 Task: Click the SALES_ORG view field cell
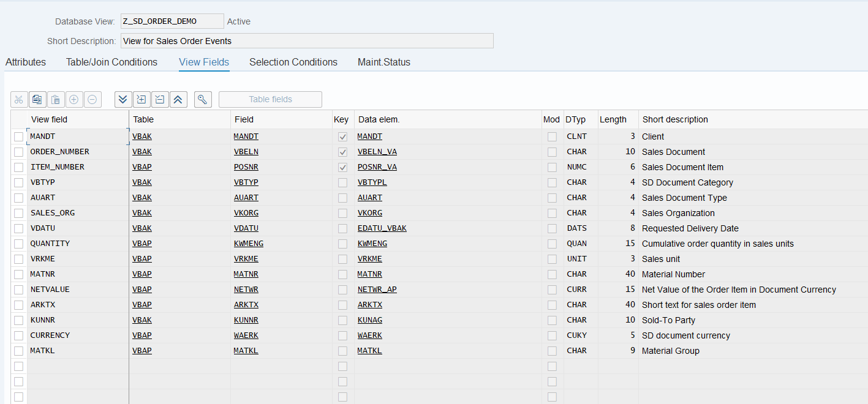78,213
